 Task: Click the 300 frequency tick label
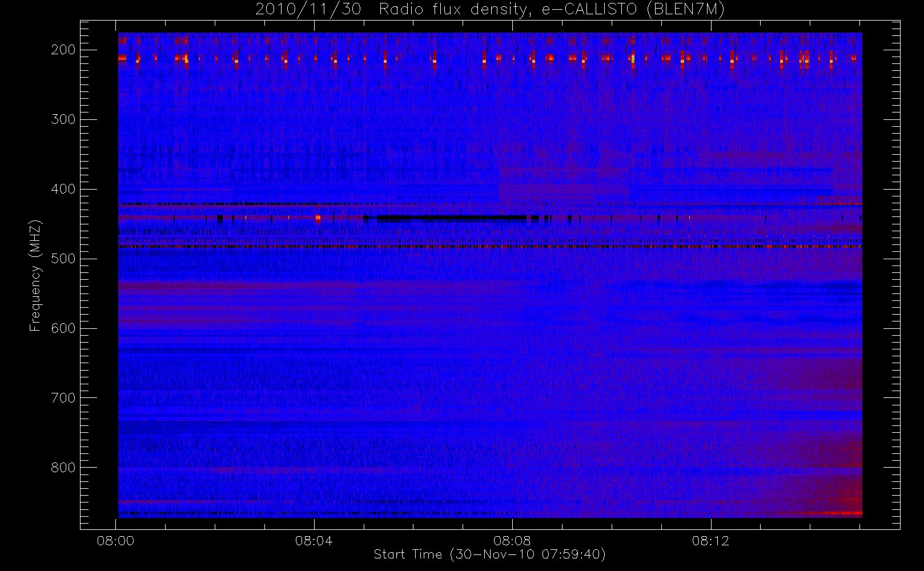pos(63,119)
